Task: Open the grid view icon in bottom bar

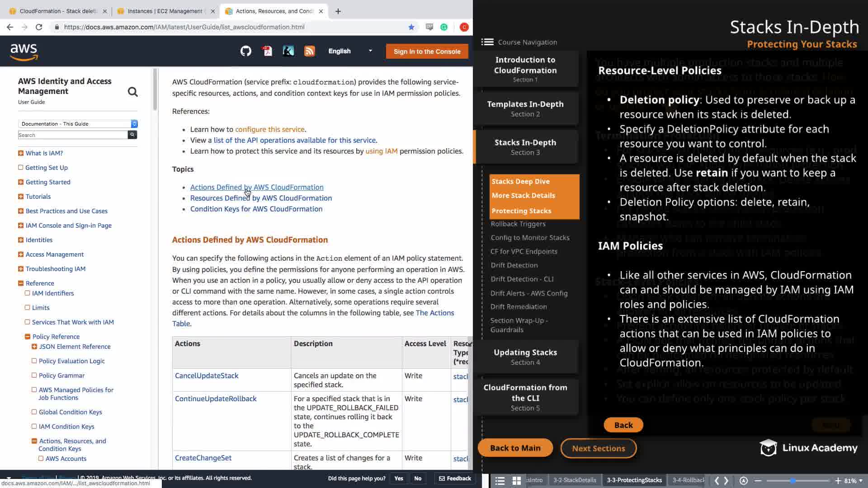Action: (516, 481)
